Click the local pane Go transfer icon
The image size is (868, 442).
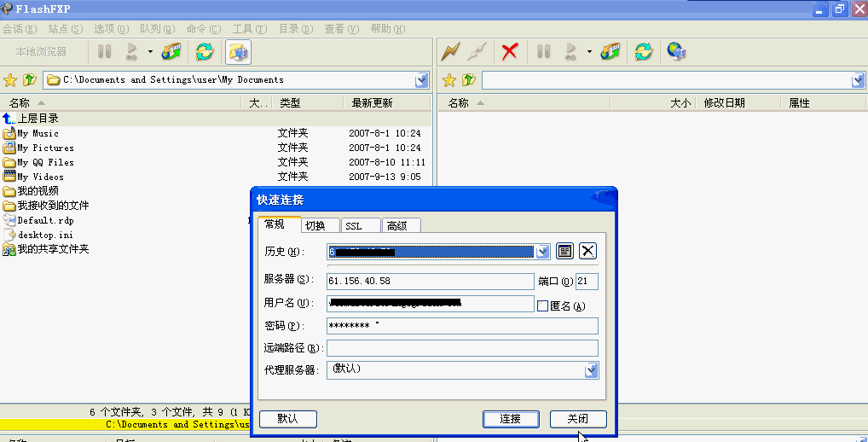click(x=132, y=52)
